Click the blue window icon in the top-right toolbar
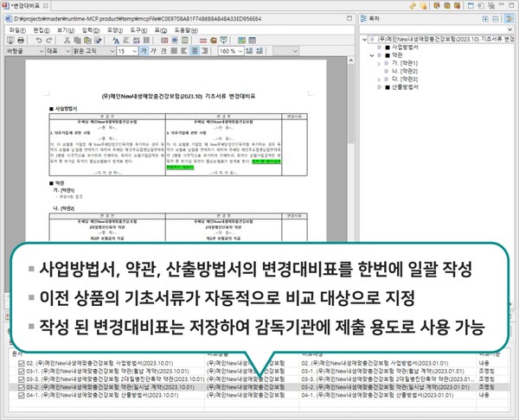519x420 pixels. (471, 6)
